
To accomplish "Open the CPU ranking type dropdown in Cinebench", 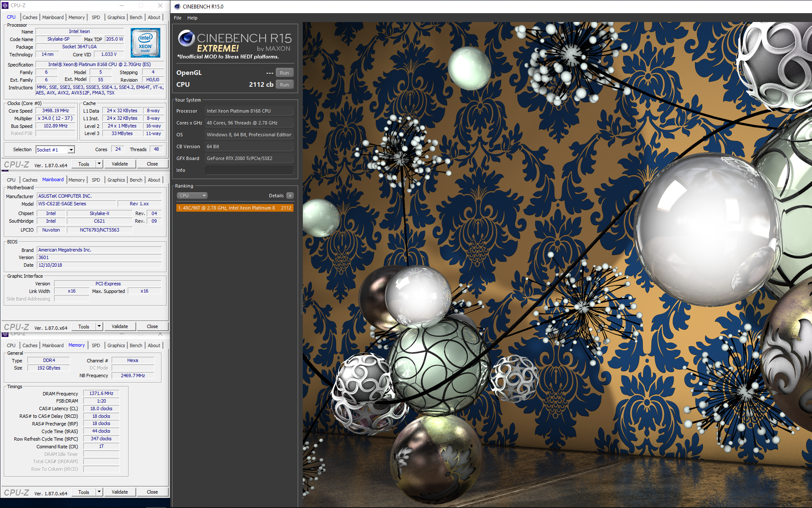I will 192,196.
